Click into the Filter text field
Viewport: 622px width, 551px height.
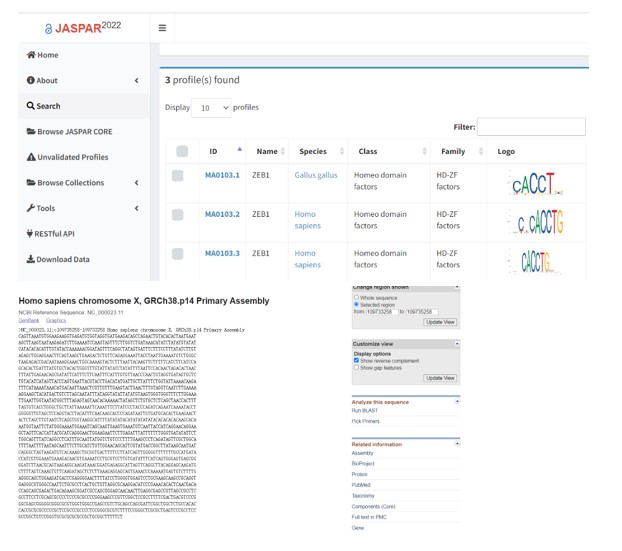click(530, 127)
